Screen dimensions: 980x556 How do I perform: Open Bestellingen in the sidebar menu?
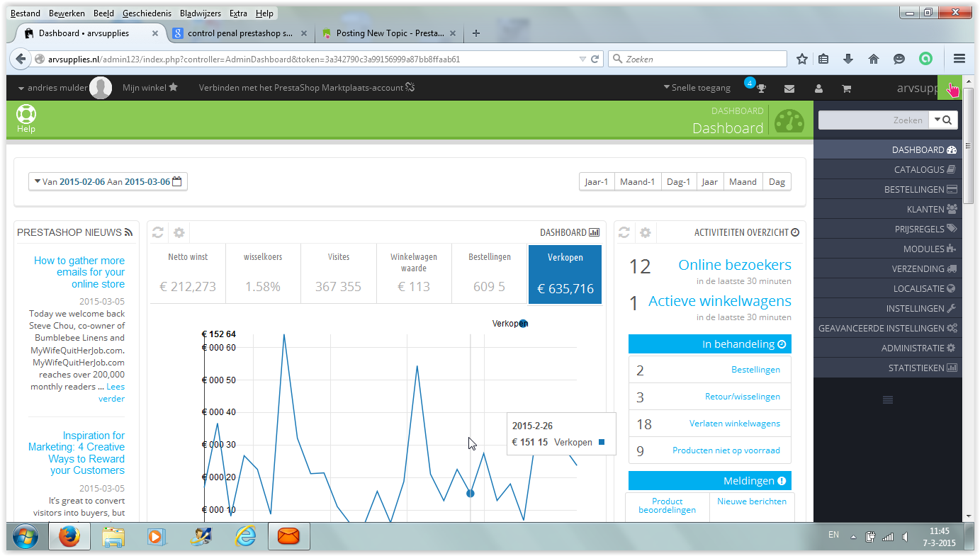pyautogui.click(x=888, y=190)
